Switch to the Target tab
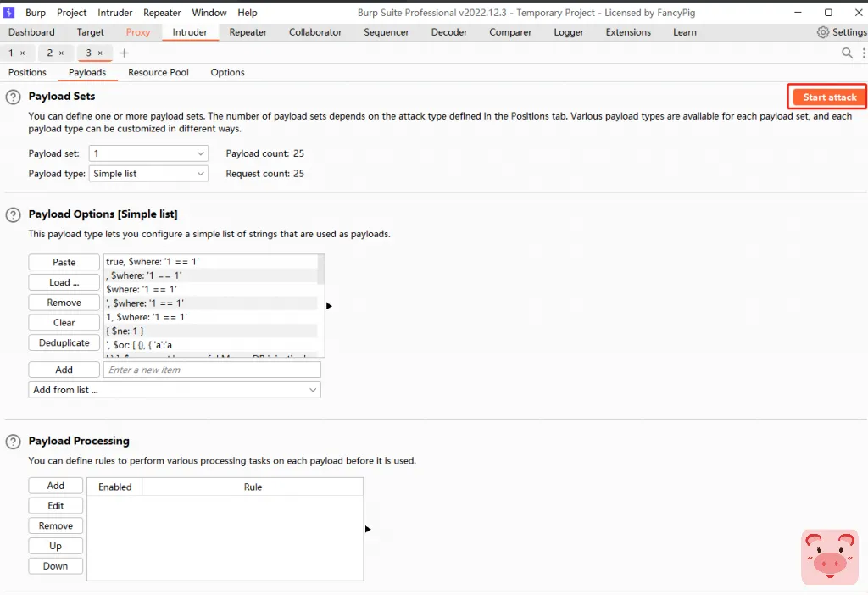Screen dimensions: 868x595 [x=90, y=32]
